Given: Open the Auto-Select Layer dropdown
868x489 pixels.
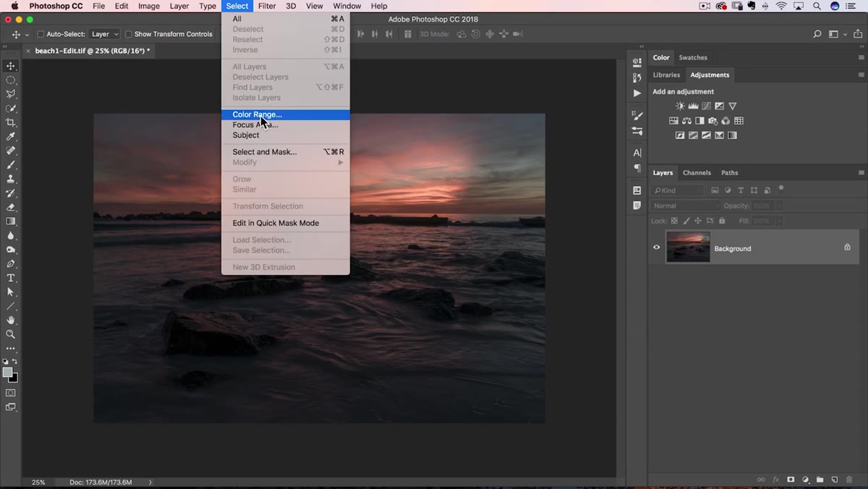Looking at the screenshot, I should 105,34.
